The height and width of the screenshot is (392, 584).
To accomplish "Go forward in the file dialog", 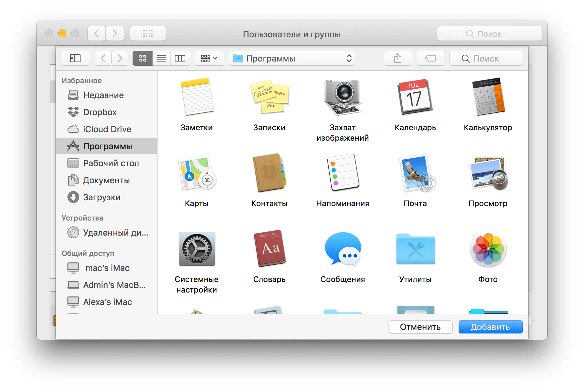I will click(x=120, y=58).
